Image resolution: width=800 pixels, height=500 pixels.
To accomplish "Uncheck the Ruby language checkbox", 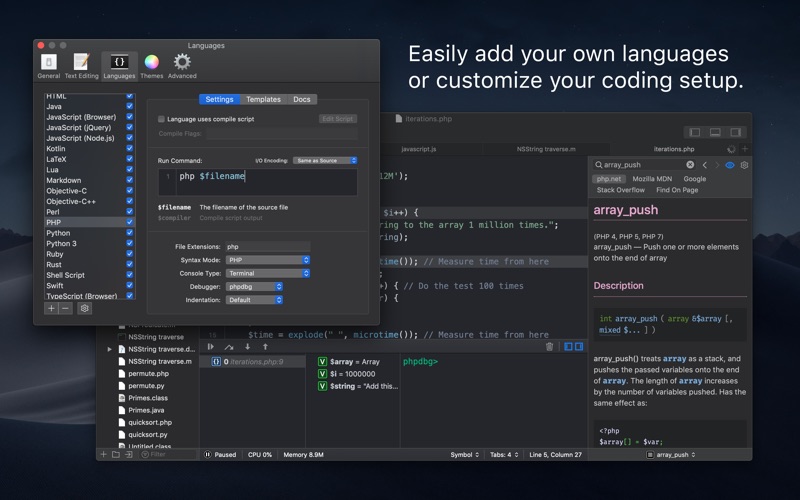I will click(130, 254).
